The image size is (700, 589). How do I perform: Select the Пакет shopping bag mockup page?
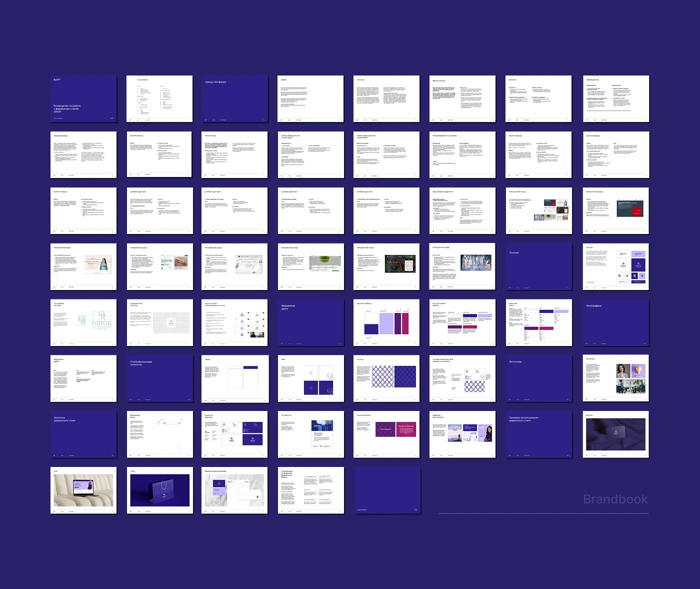click(x=160, y=490)
